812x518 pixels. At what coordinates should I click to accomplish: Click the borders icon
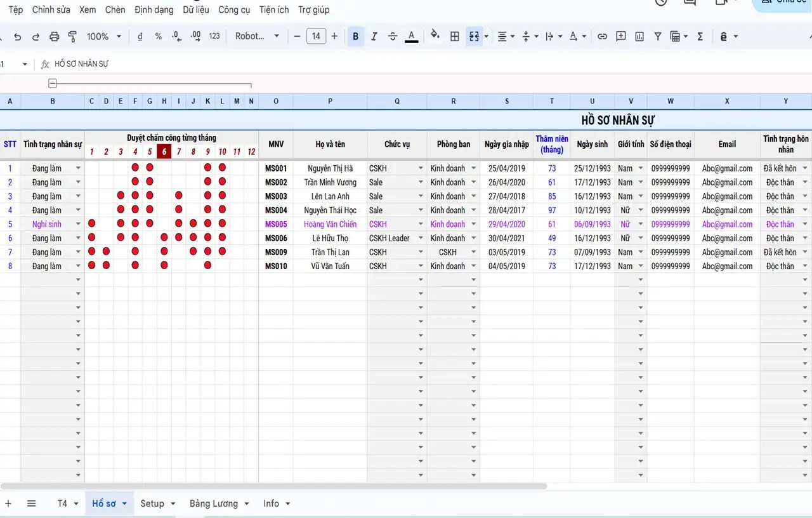tap(455, 37)
